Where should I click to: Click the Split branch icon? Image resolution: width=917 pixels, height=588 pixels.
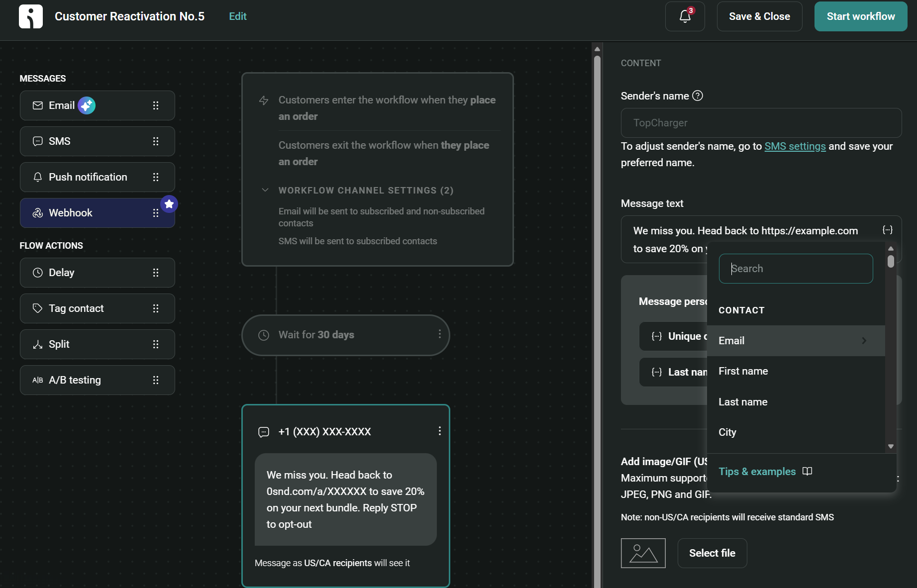(x=38, y=344)
